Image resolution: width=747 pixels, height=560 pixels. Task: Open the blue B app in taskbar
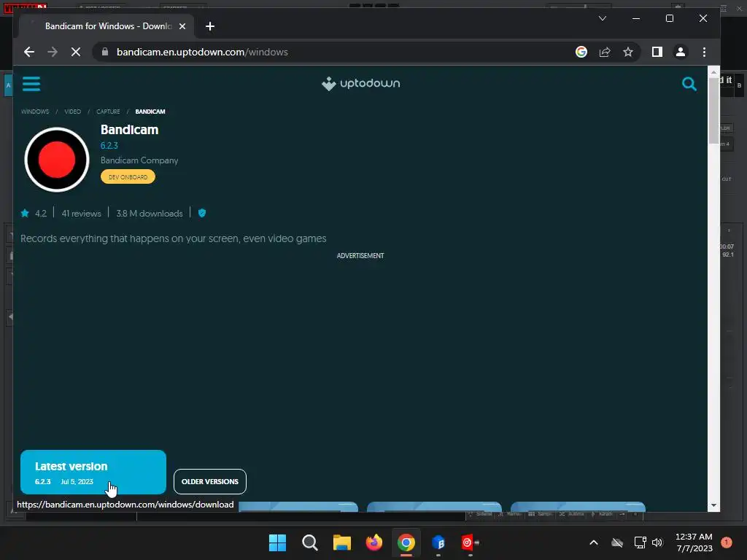coord(438,542)
